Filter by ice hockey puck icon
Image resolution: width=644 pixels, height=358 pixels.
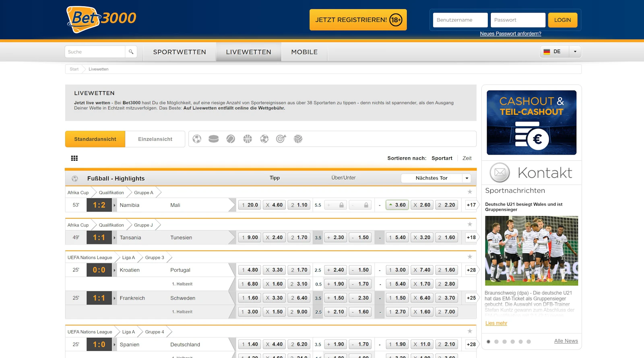(x=214, y=139)
